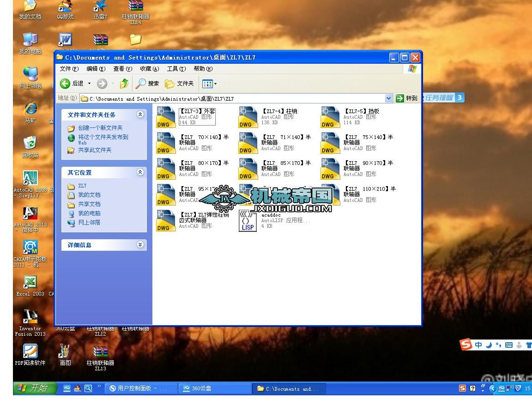Open the 查看(V) menu
The width and height of the screenshot is (532, 399).
coord(123,69)
